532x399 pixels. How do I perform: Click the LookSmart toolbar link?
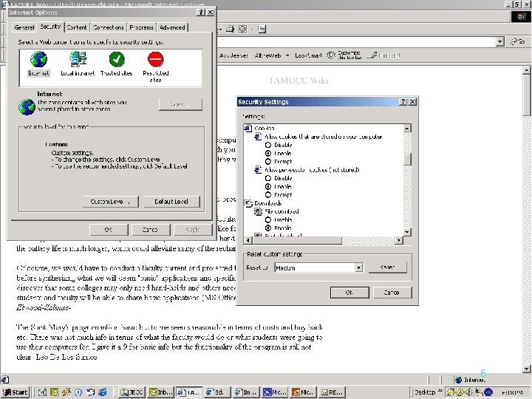(x=308, y=55)
